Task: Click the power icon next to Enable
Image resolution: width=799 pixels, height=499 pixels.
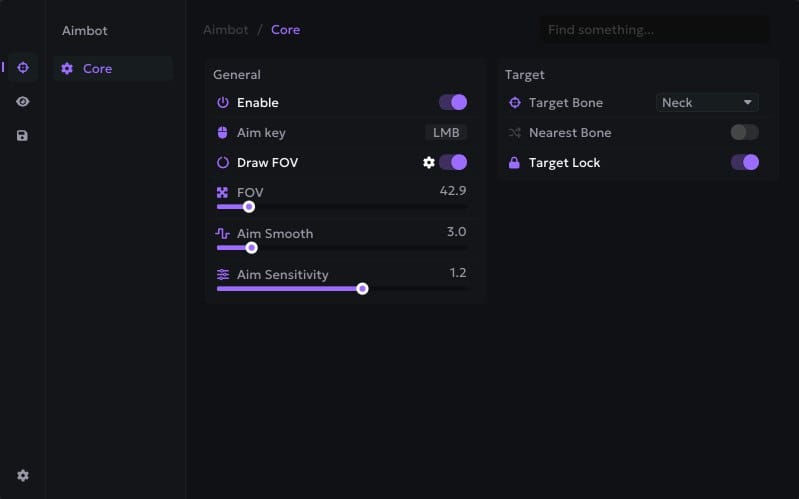Action: pyautogui.click(x=223, y=102)
